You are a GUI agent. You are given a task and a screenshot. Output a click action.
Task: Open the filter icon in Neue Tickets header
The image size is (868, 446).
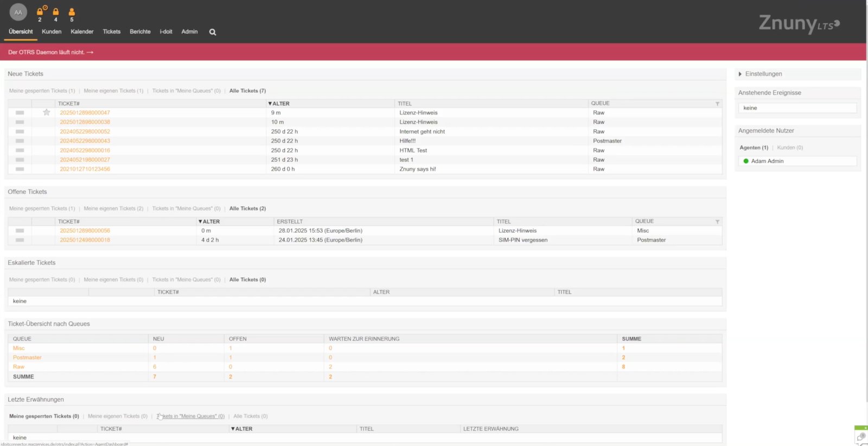(x=717, y=104)
